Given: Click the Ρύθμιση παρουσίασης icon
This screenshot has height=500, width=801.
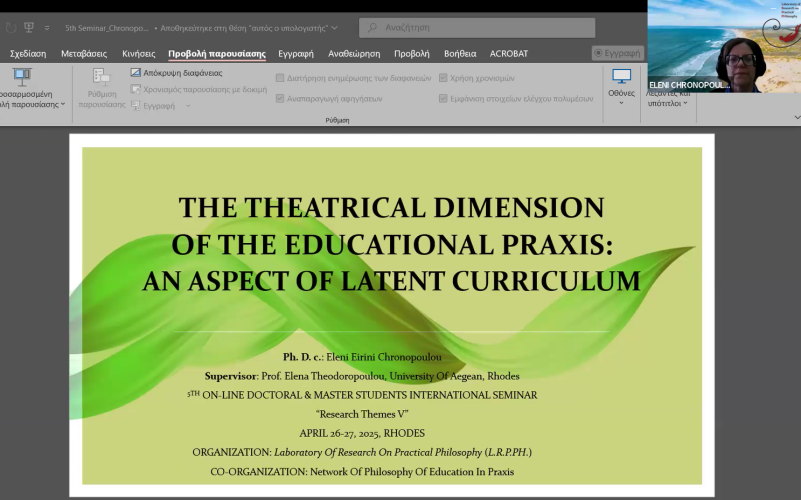Looking at the screenshot, I should pyautogui.click(x=102, y=77).
